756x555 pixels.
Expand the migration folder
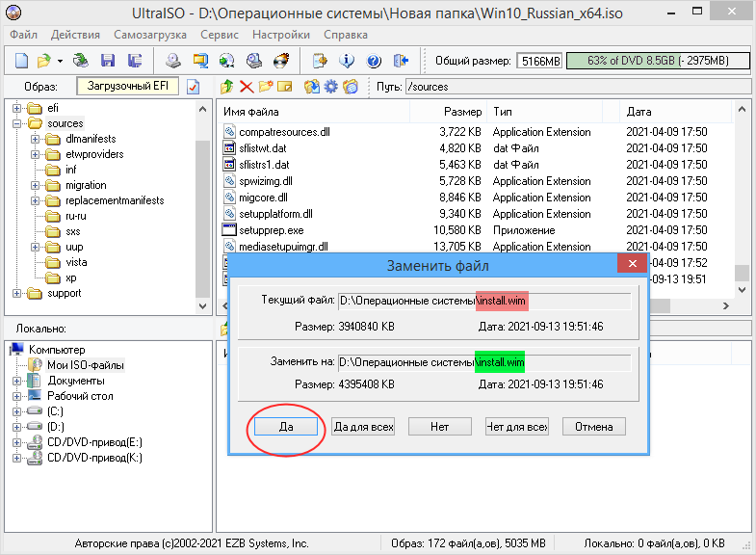pyautogui.click(x=36, y=185)
